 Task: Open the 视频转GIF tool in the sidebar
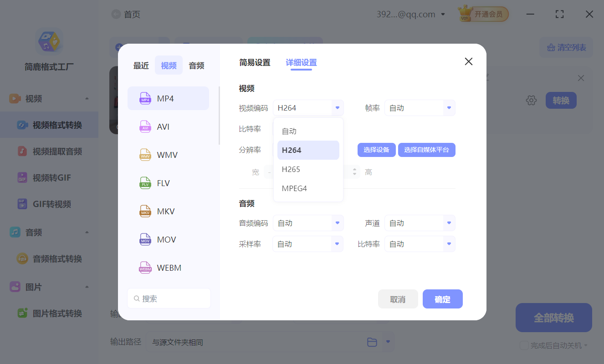pyautogui.click(x=49, y=177)
